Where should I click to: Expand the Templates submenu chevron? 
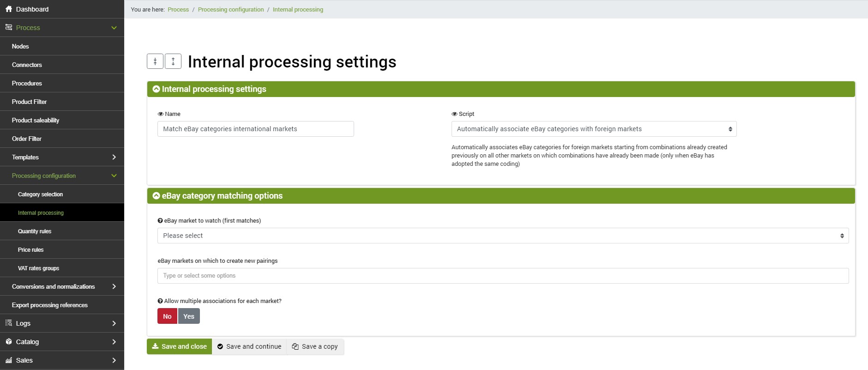(x=114, y=157)
